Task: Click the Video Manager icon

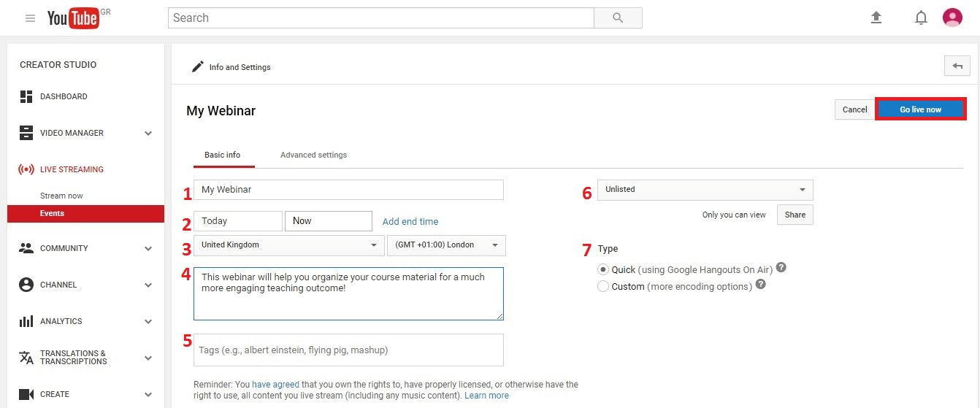Action: (26, 133)
